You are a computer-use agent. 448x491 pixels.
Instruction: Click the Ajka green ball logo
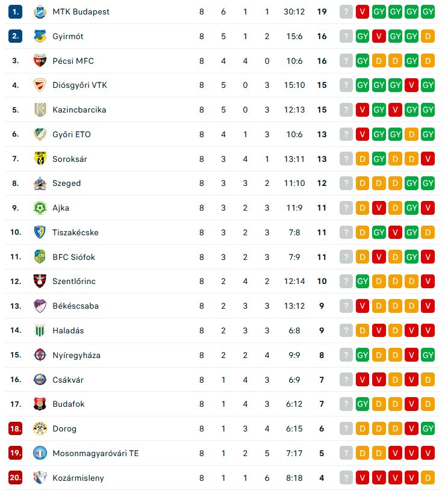[x=40, y=208]
